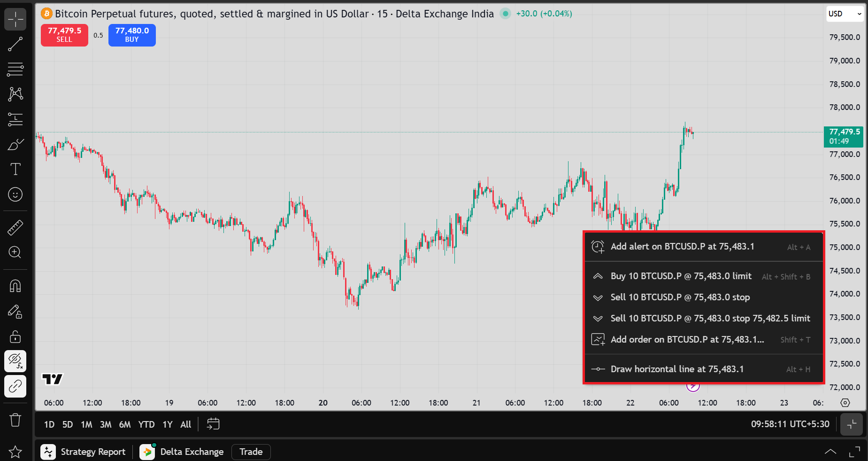Click the Strategy Report icon
Screen dimensions: 868x461
pos(48,452)
